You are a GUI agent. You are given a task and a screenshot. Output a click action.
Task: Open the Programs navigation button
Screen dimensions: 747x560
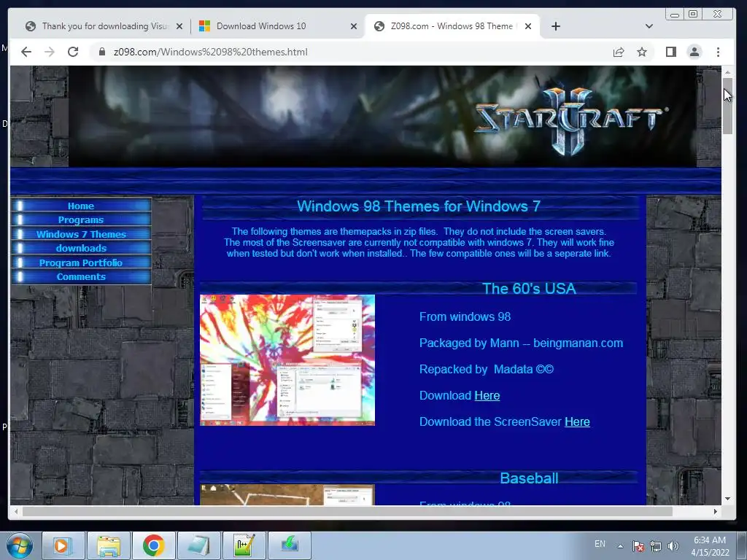pyautogui.click(x=81, y=219)
